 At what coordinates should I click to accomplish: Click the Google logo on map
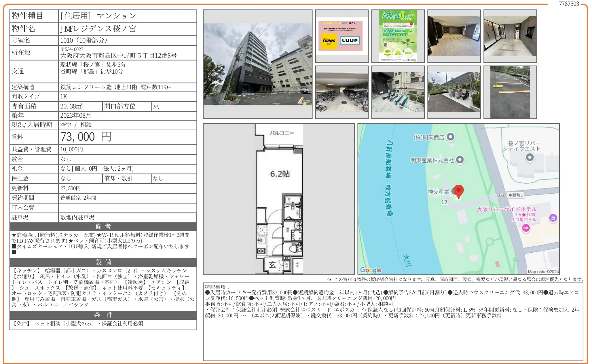pos(371,270)
